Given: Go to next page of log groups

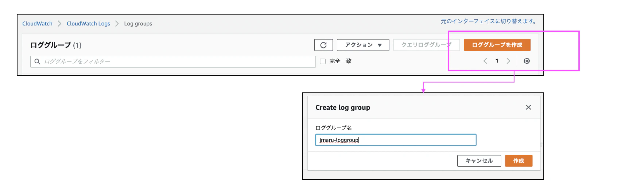Looking at the screenshot, I should tap(508, 61).
